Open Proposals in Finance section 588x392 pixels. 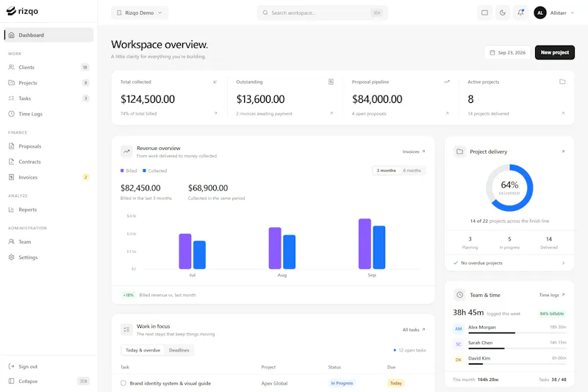(x=49, y=146)
